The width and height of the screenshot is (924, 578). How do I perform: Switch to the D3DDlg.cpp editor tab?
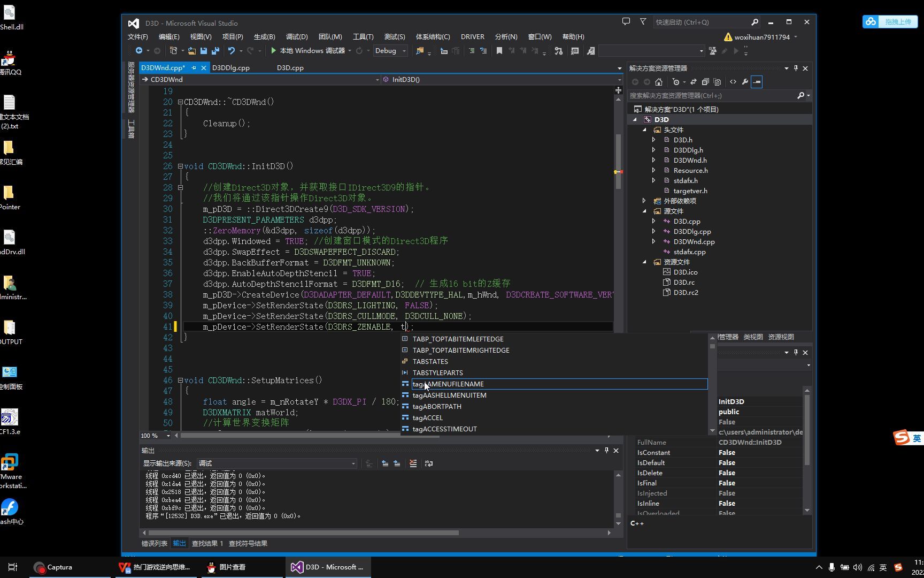coord(231,68)
